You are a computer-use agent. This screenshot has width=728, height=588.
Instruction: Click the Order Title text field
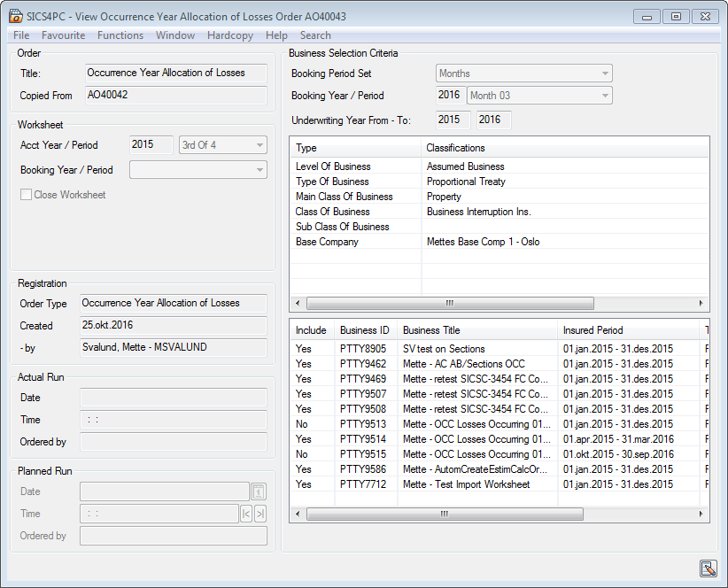point(175,73)
